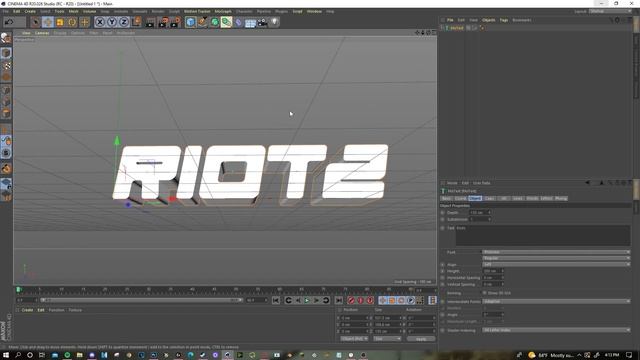
Task: Click Go to Start of animation button
Action: point(276,300)
